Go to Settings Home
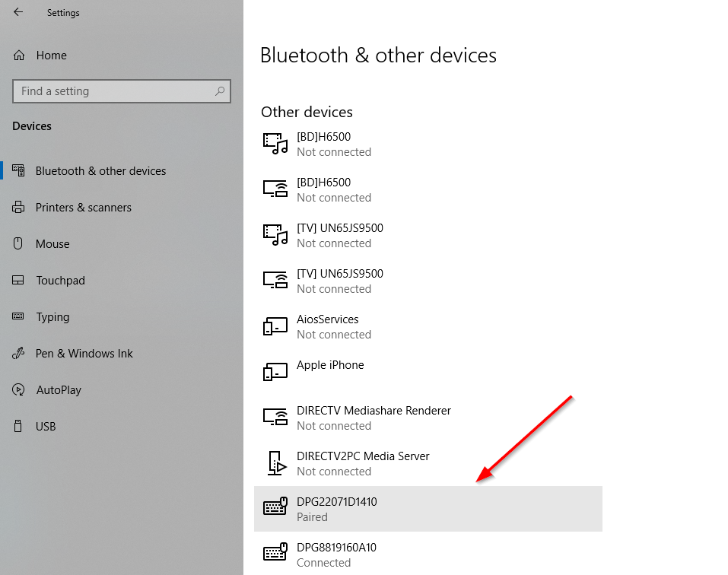Viewport: 728px width, 575px height. coord(51,56)
